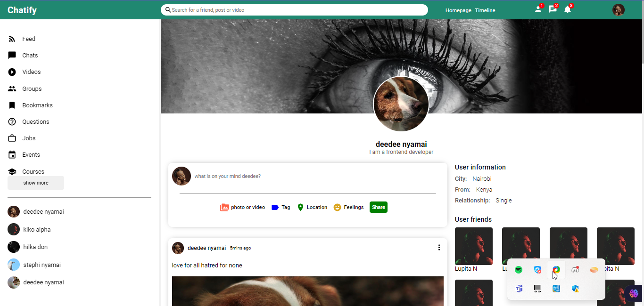This screenshot has height=306, width=644.
Task: Expand sidebar with show more button
Action: click(36, 183)
